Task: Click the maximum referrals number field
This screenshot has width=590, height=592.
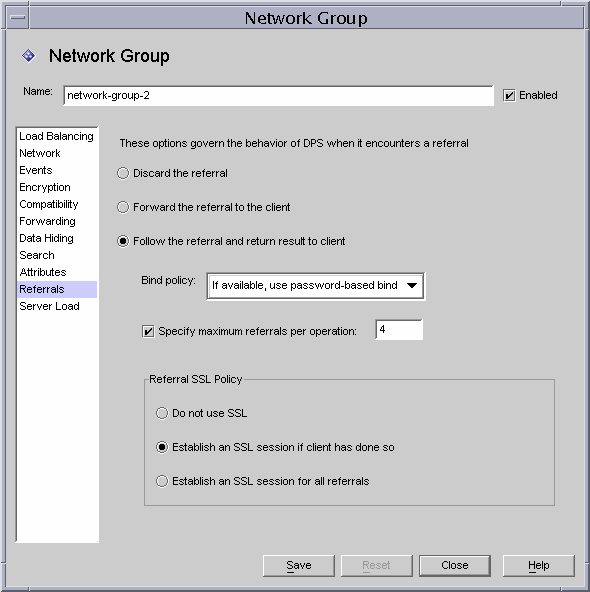Action: point(399,330)
